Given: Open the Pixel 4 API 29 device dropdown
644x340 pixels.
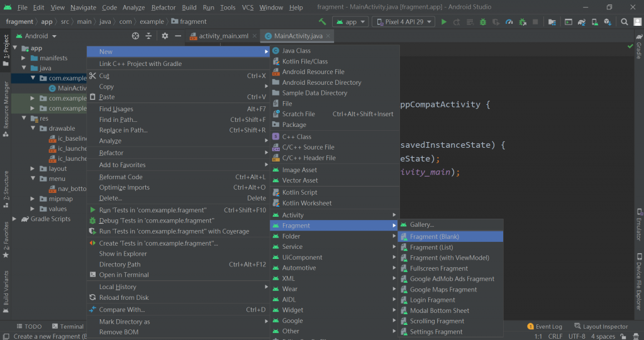Looking at the screenshot, I should point(402,21).
